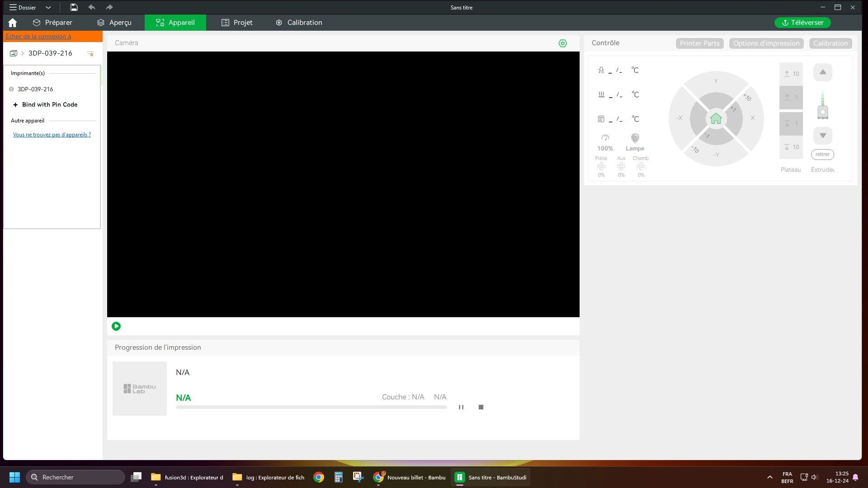Expand the 3DP-039-216 printer selector
The width and height of the screenshot is (868, 488).
[50, 53]
